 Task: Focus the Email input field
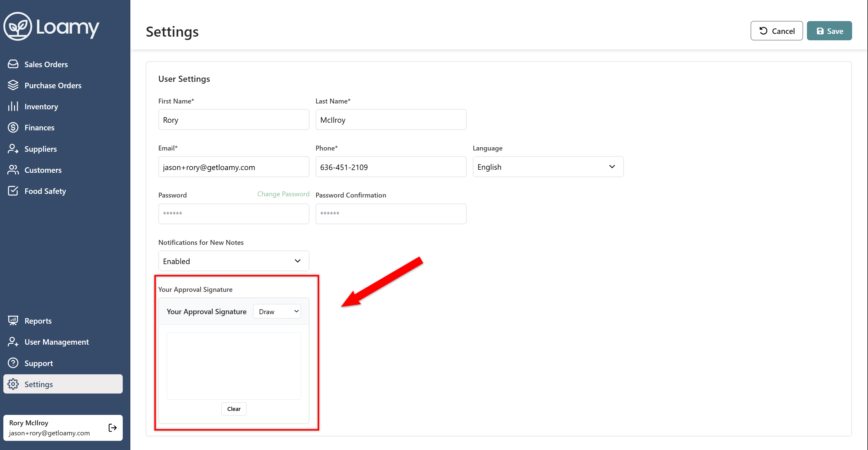[234, 167]
